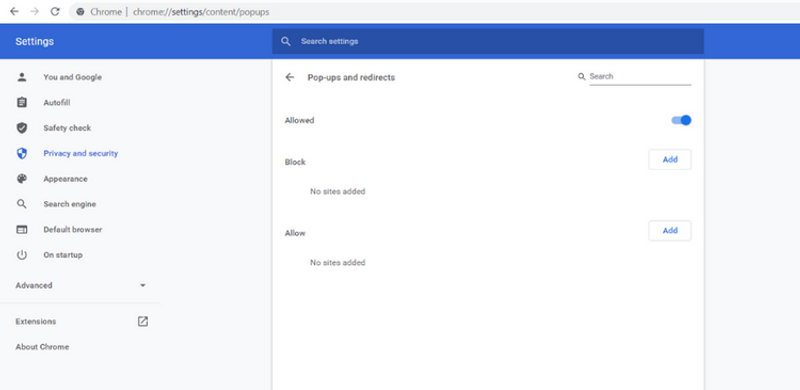Add a site to the Allow list

pos(670,231)
